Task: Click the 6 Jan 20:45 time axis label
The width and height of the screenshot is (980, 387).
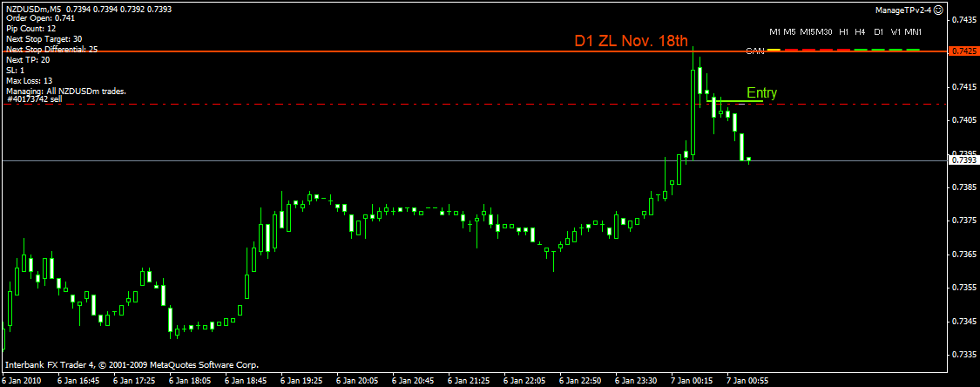Action: tap(413, 379)
